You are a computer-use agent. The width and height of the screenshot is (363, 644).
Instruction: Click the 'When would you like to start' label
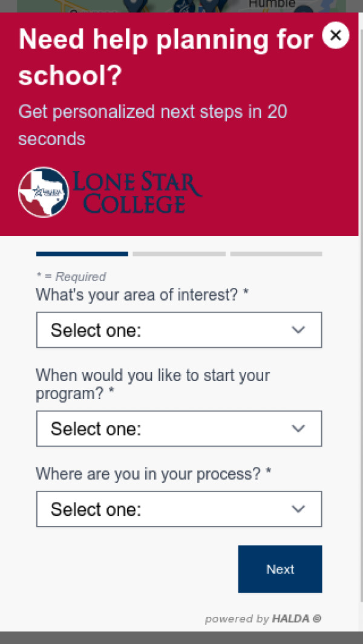coord(152,384)
